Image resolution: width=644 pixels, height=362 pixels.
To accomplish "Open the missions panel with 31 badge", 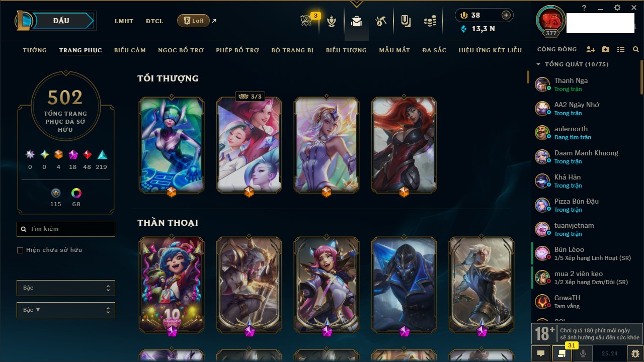I will 562,353.
